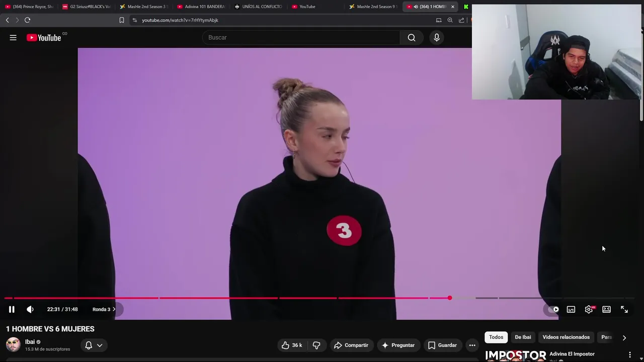Switch to the Mashle 2nd Season 3 tab
The image size is (644, 362).
[x=144, y=7]
